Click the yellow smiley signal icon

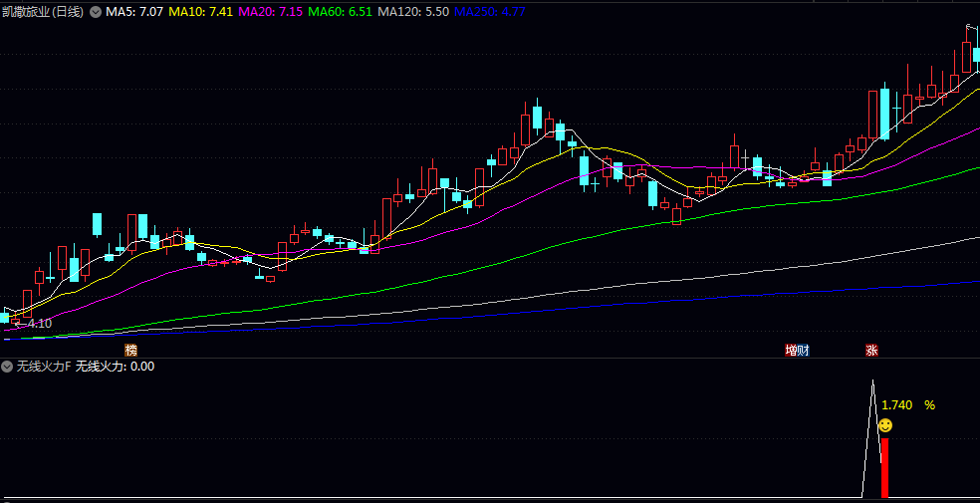(x=885, y=425)
